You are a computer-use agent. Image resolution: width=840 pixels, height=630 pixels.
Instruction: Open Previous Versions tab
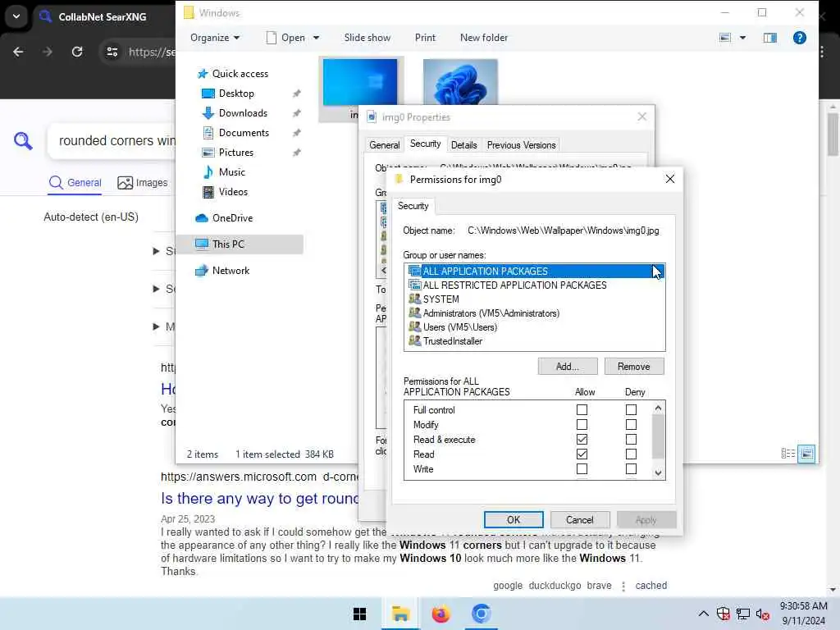click(x=521, y=145)
